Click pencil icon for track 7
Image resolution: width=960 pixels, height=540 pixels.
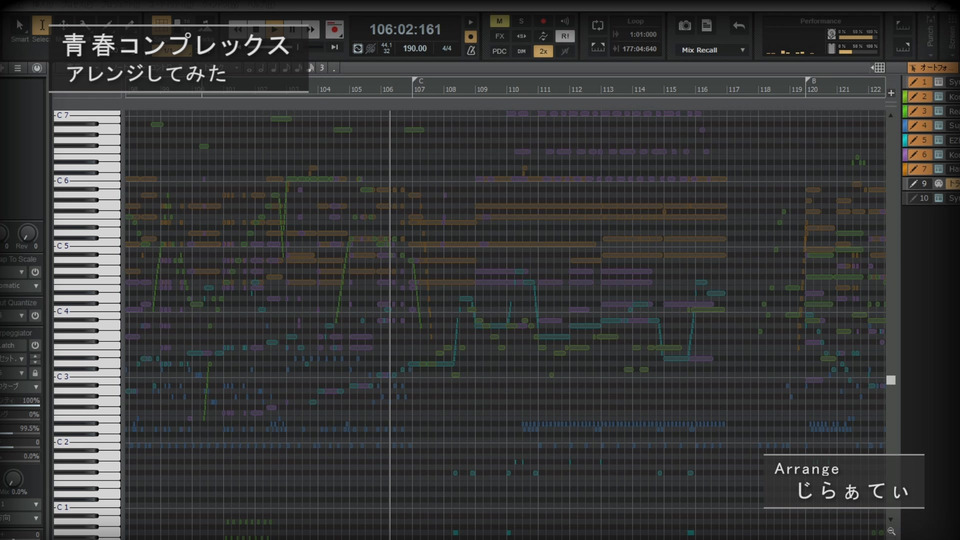913,169
